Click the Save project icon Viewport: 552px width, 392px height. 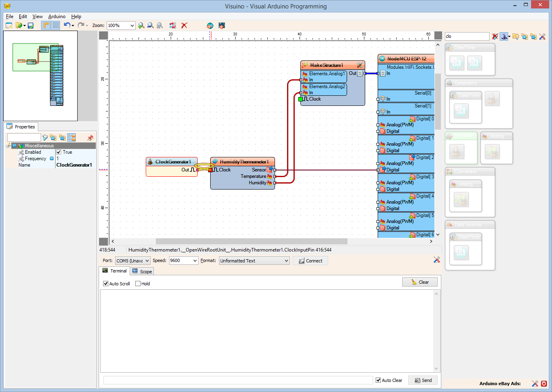(31, 25)
